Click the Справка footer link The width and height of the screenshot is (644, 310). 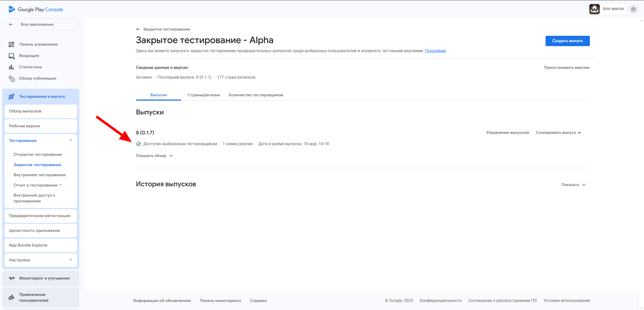[258, 300]
